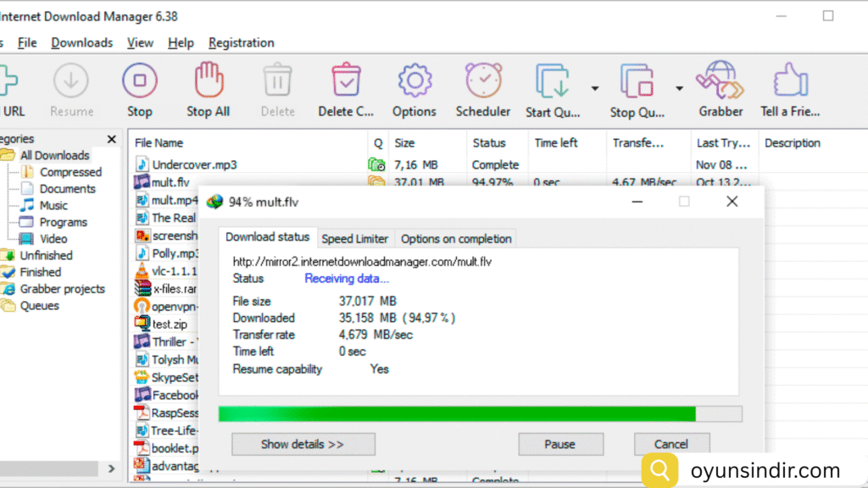This screenshot has width=868, height=488.
Task: Cancel the mult.flv download
Action: click(x=671, y=444)
